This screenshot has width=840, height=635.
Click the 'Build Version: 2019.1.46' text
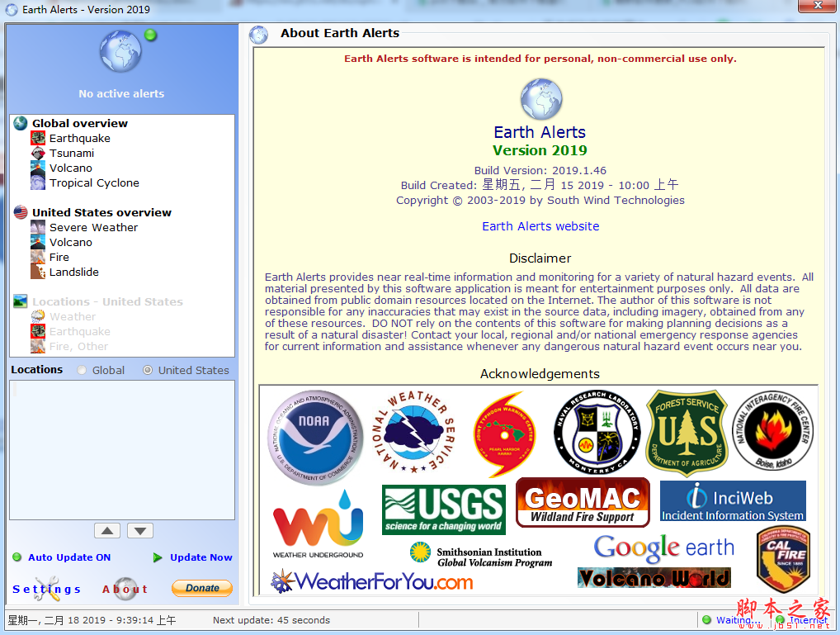tap(540, 171)
